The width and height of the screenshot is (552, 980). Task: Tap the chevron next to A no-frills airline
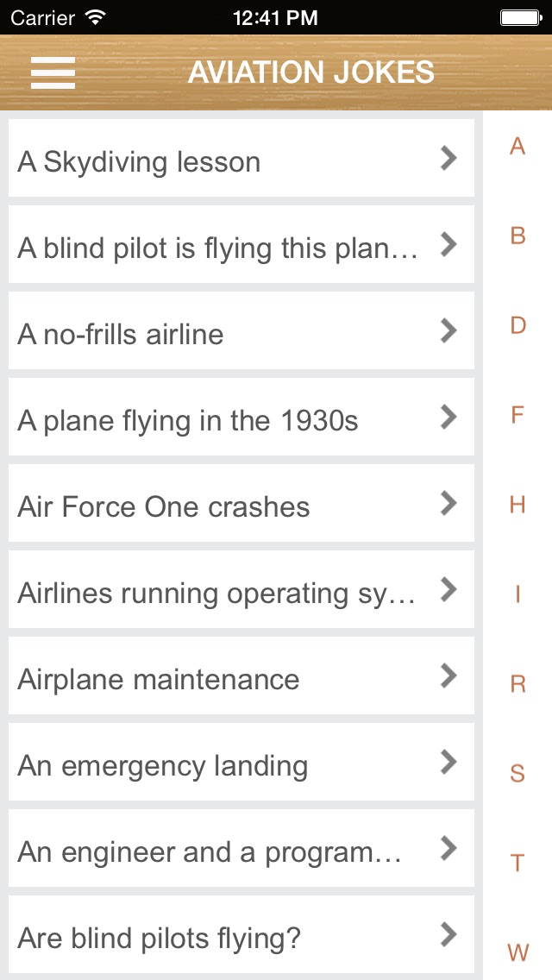(448, 330)
